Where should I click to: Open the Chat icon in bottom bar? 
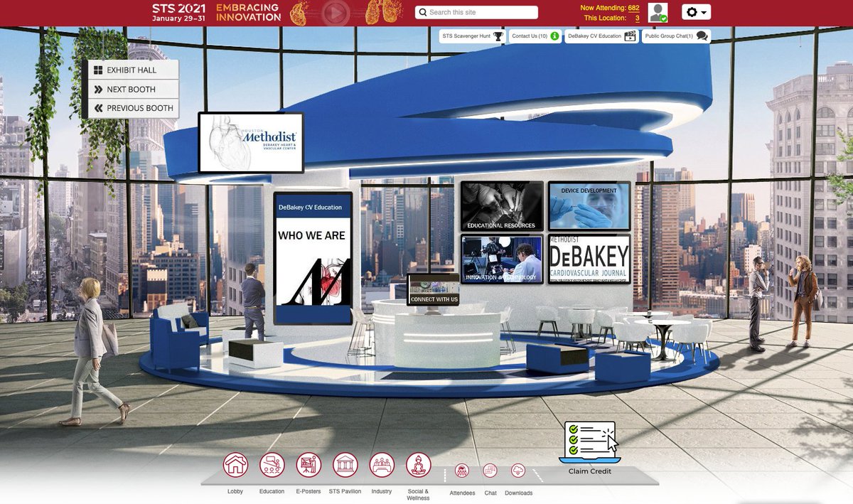(490, 471)
